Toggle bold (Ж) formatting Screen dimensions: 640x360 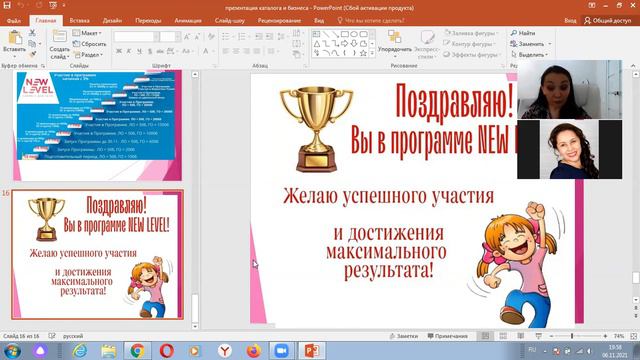pyautogui.click(x=119, y=51)
